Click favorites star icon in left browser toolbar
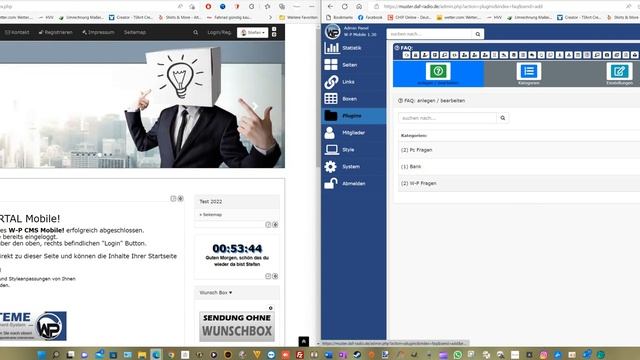This screenshot has height=360, width=640. [267, 7]
